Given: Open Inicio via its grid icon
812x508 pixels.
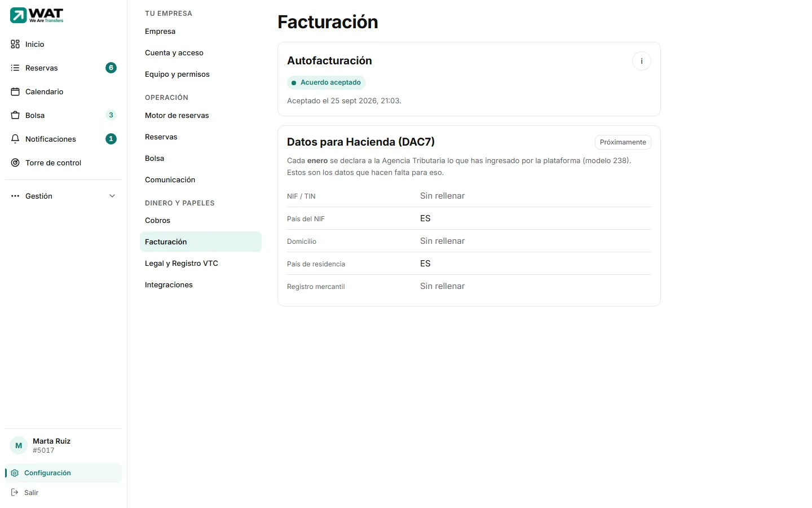Looking at the screenshot, I should point(15,44).
